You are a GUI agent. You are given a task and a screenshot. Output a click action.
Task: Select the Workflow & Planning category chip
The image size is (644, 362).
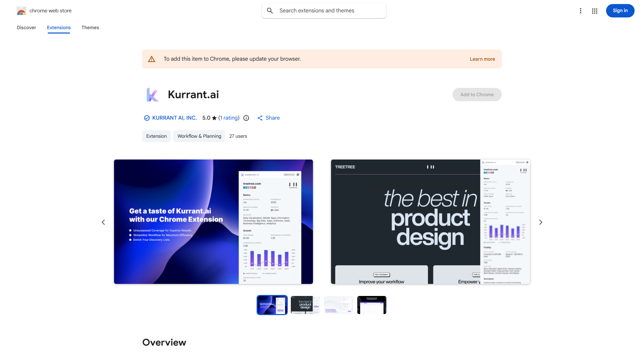(199, 136)
